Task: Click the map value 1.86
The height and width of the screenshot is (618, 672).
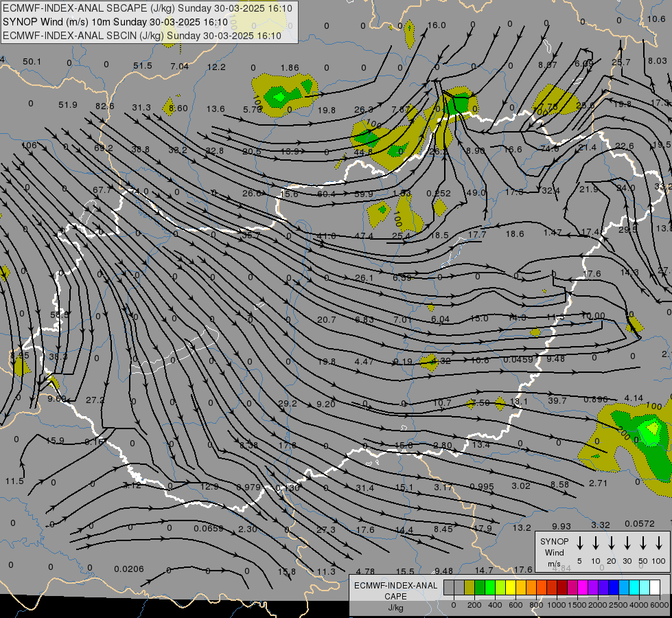Action: 290,67
